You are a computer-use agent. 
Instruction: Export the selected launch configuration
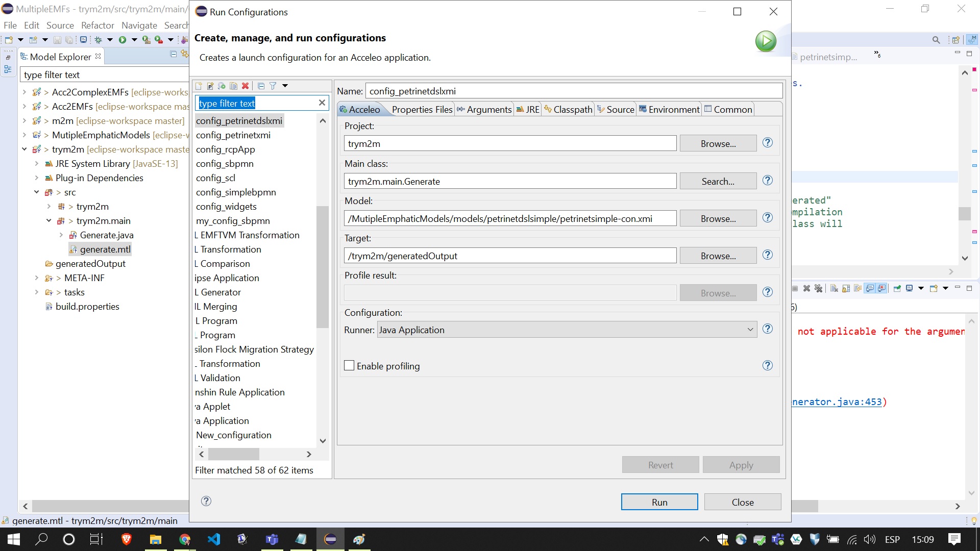tap(222, 86)
